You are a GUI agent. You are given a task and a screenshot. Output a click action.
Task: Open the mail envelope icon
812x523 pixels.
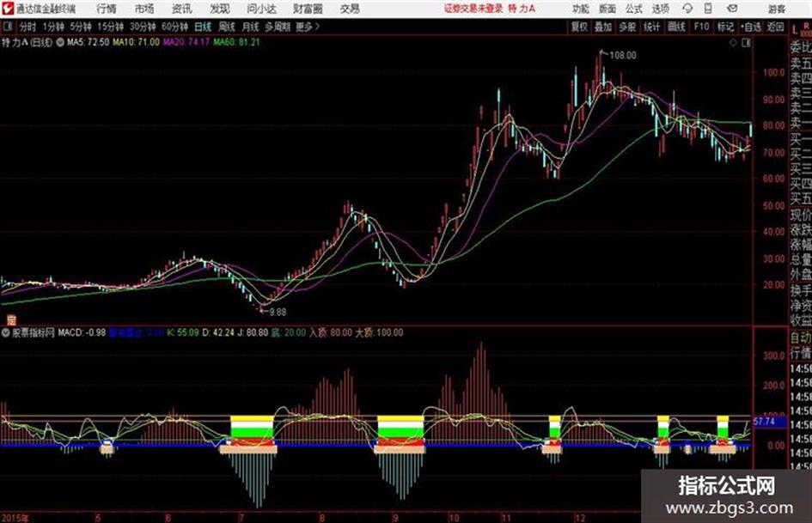point(732,9)
